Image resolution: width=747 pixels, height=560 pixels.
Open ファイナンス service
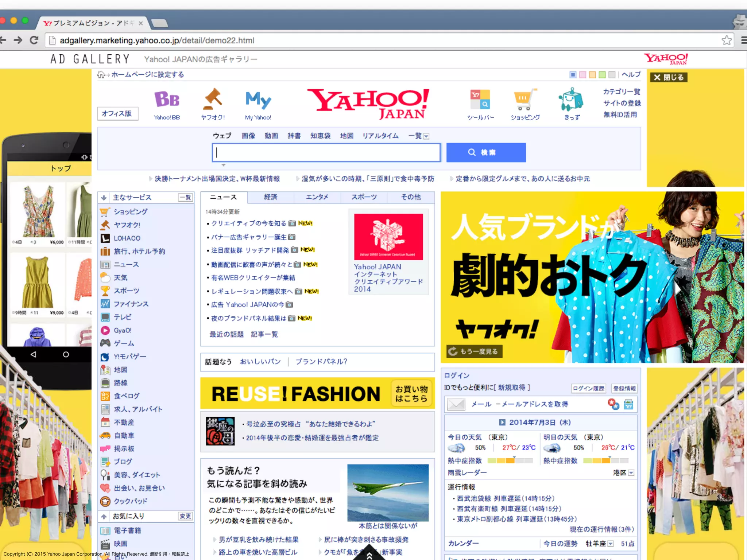pyautogui.click(x=131, y=304)
